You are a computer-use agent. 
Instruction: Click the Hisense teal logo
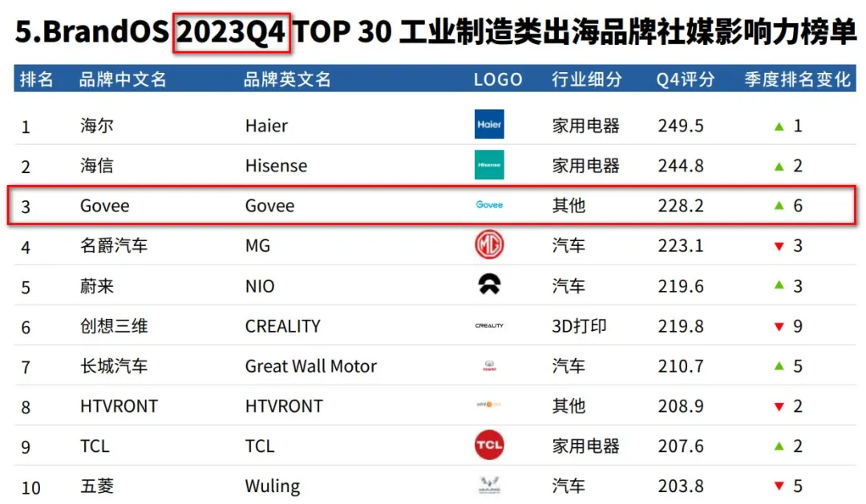click(489, 164)
